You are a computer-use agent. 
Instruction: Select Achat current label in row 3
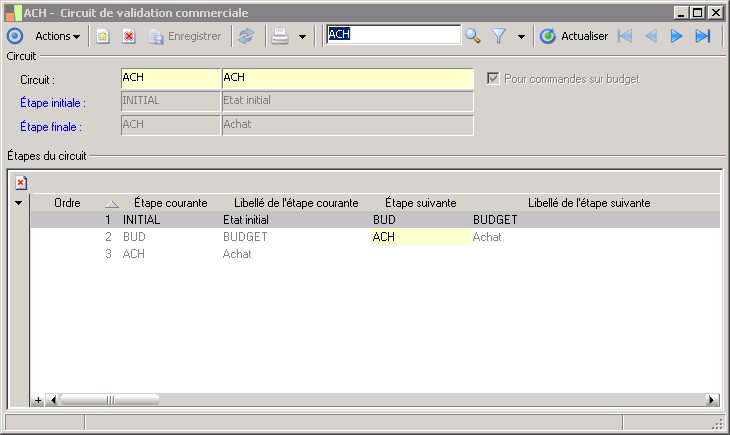point(296,254)
